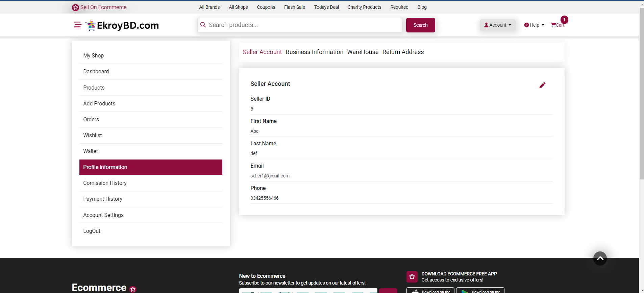This screenshot has width=644, height=293.
Task: Open the Help dropdown menu
Action: click(534, 25)
